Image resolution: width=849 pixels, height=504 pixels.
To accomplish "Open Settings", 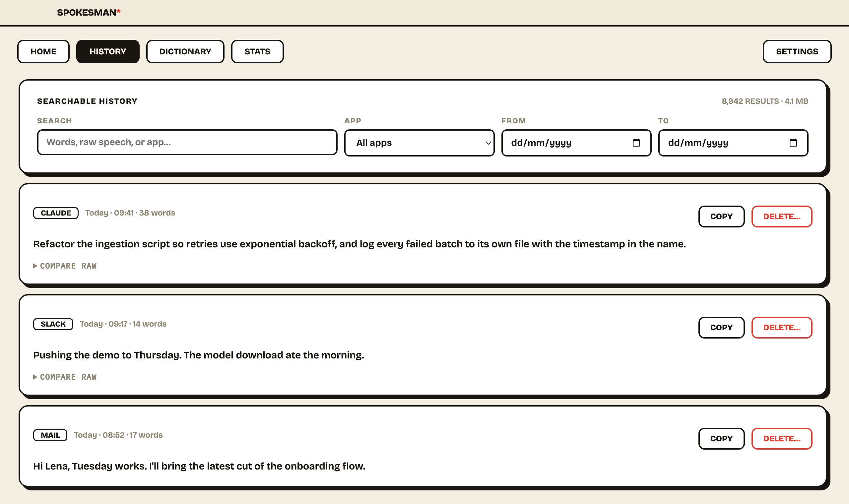I will pos(797,52).
